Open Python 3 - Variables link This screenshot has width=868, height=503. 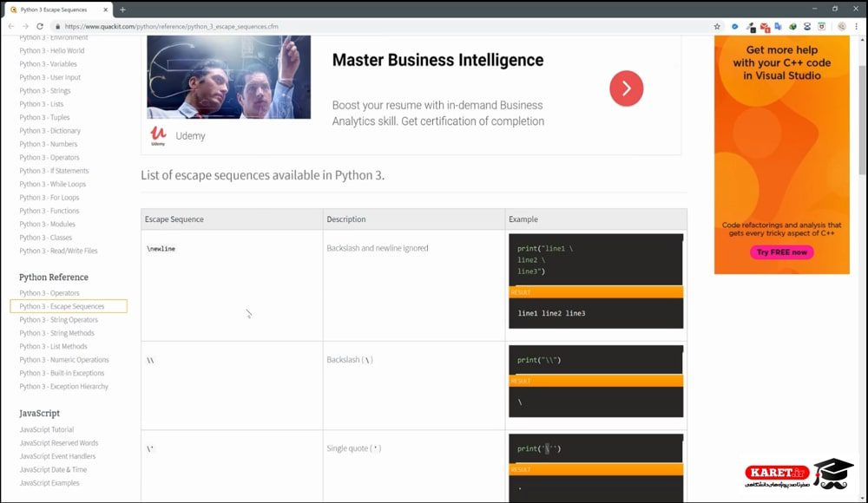48,63
